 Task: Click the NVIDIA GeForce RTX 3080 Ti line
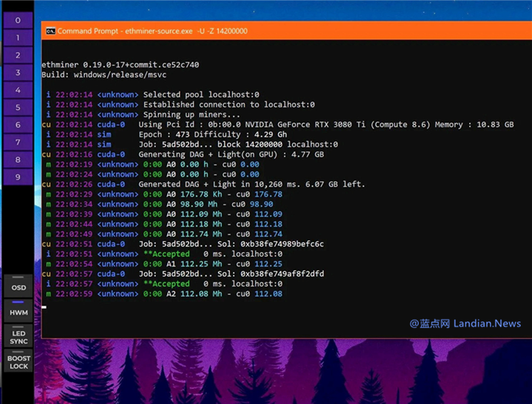coord(278,125)
